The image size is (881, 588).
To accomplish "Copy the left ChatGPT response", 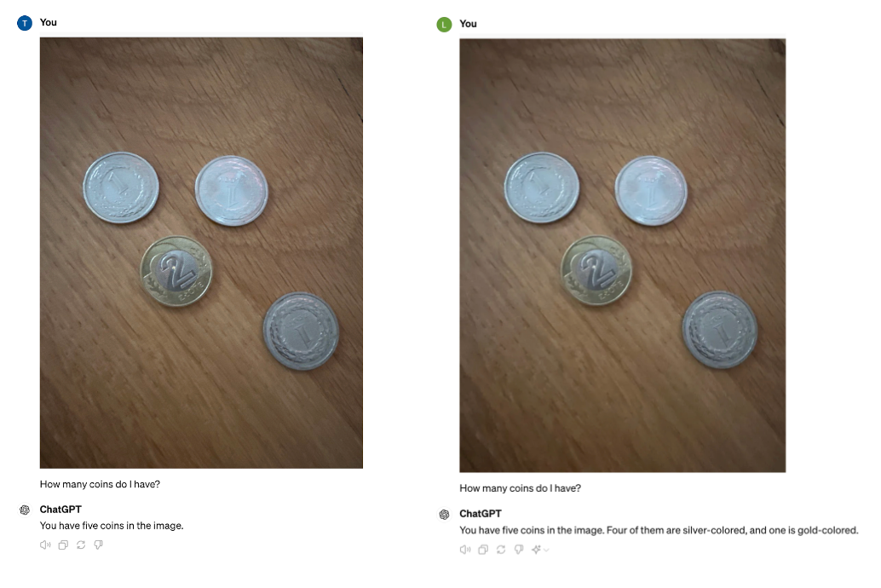I will [x=63, y=545].
